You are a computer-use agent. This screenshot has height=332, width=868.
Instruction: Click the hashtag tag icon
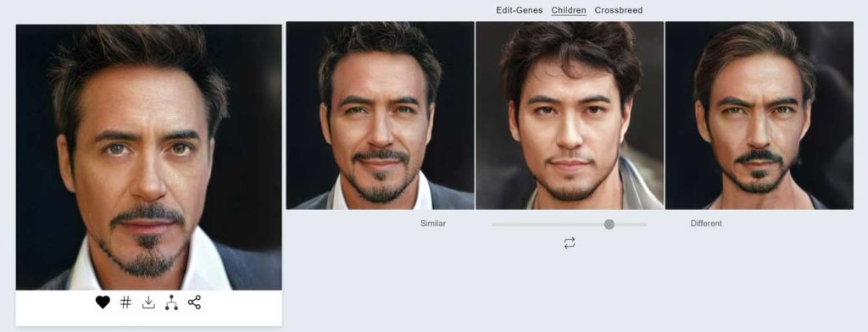[125, 302]
